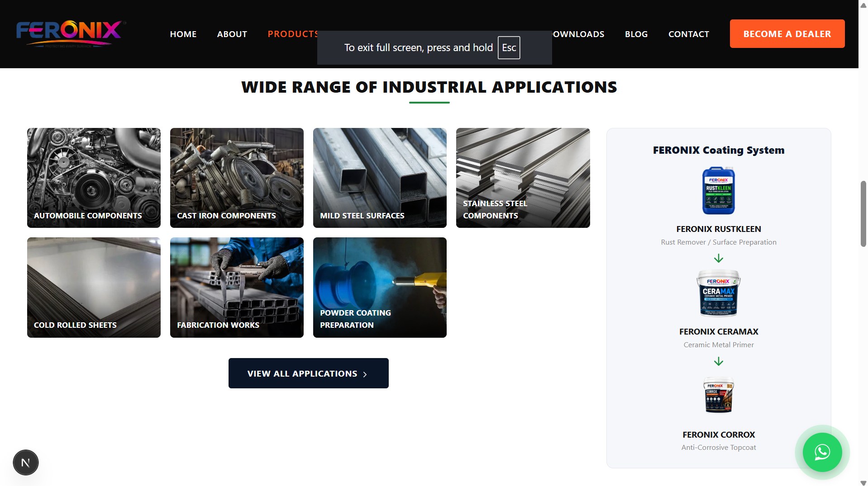Click the Next.js dev tools icon
Viewport: 868px width, 486px height.
coord(26,462)
